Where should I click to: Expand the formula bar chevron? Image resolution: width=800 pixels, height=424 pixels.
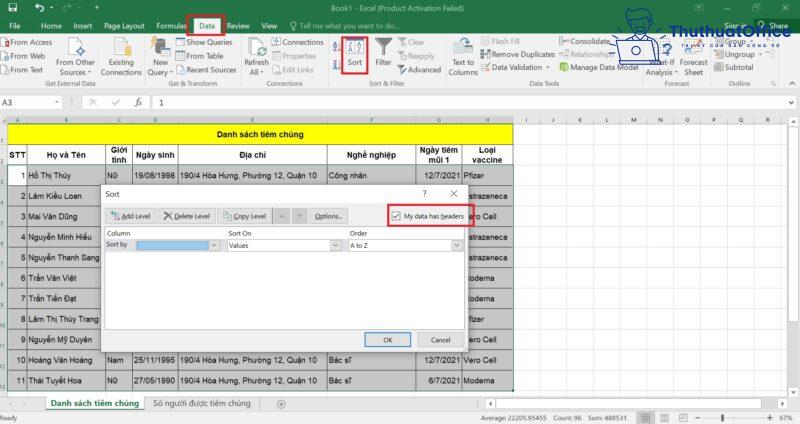click(791, 103)
